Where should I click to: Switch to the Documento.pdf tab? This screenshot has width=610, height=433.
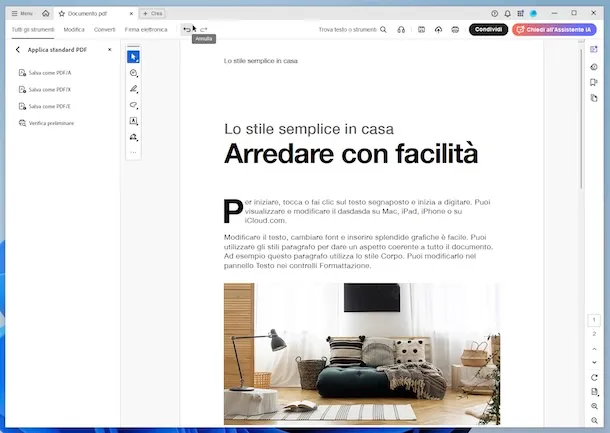[x=87, y=14]
